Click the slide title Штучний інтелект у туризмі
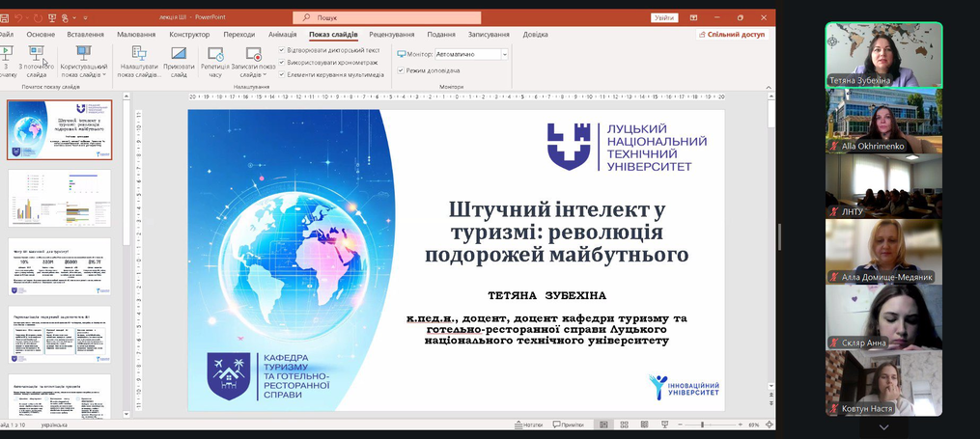This screenshot has height=439, width=980. [556, 233]
